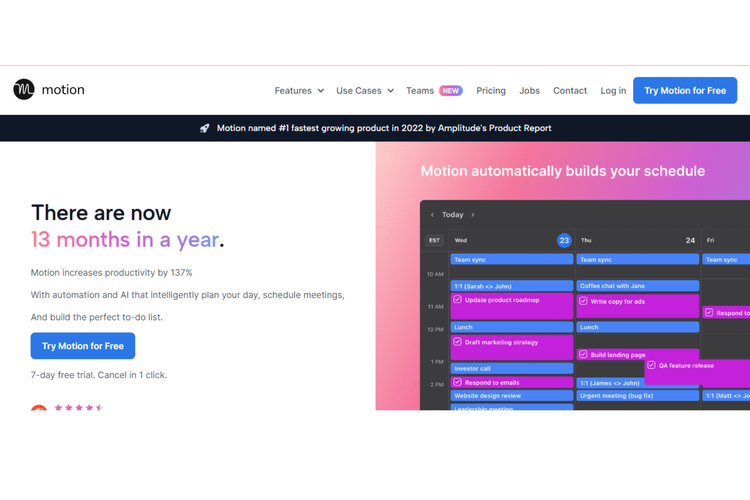Click the date 24 for Thursday
750x500 pixels.
pyautogui.click(x=690, y=240)
